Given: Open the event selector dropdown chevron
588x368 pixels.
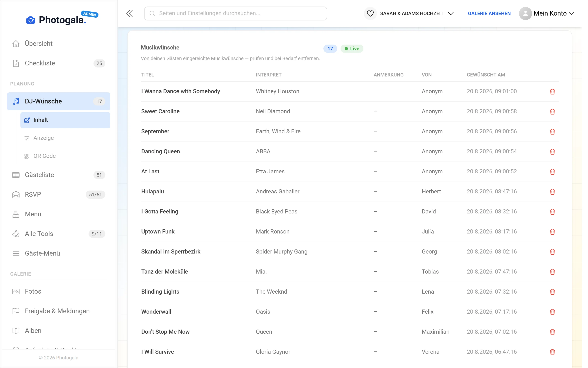Looking at the screenshot, I should (451, 13).
